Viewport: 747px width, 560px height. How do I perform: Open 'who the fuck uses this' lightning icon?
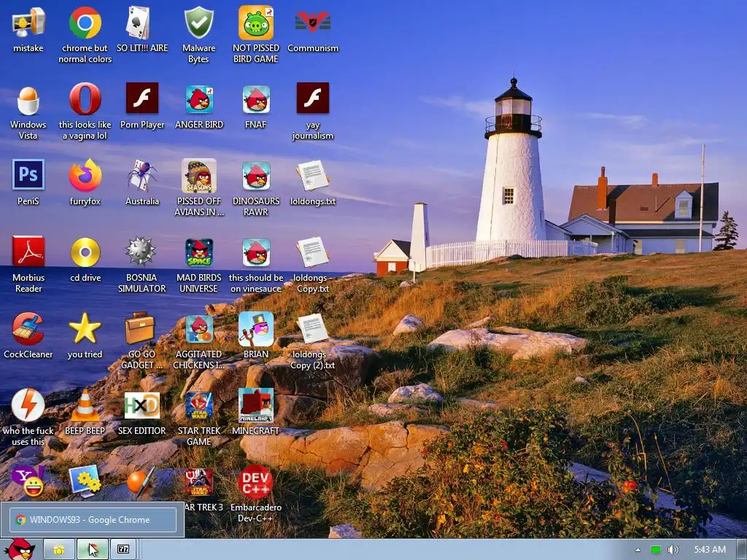coord(28,405)
